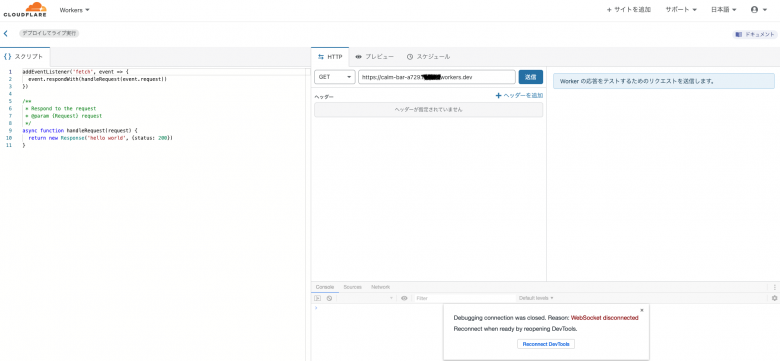780x361 pixels.
Task: Click the Reconnect DevTools button
Action: click(x=546, y=344)
